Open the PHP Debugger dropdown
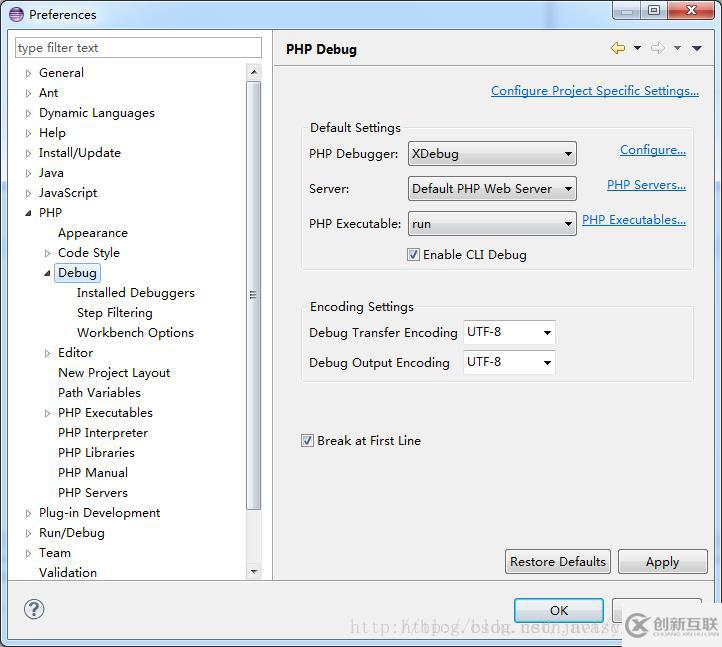Image resolution: width=722 pixels, height=647 pixels. pyautogui.click(x=492, y=154)
